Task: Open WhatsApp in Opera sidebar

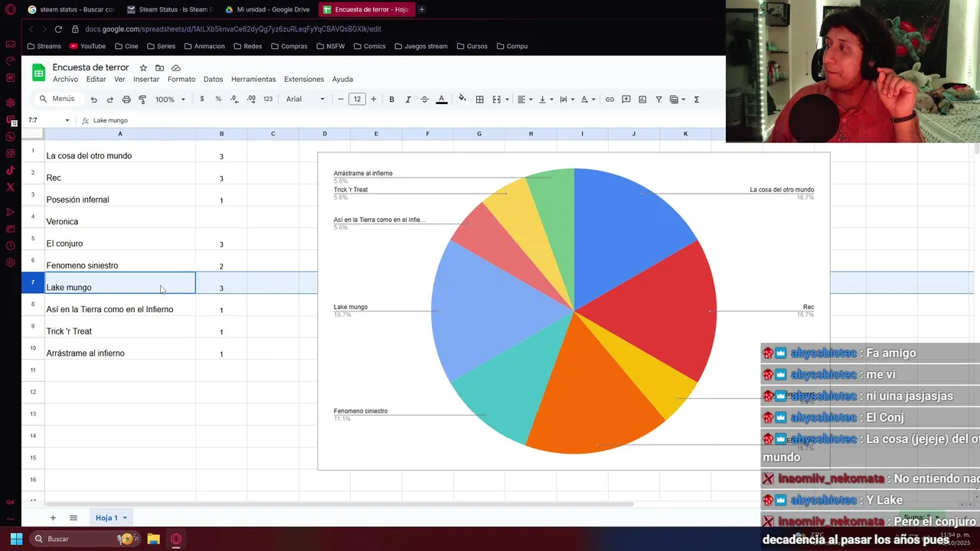Action: (11, 137)
